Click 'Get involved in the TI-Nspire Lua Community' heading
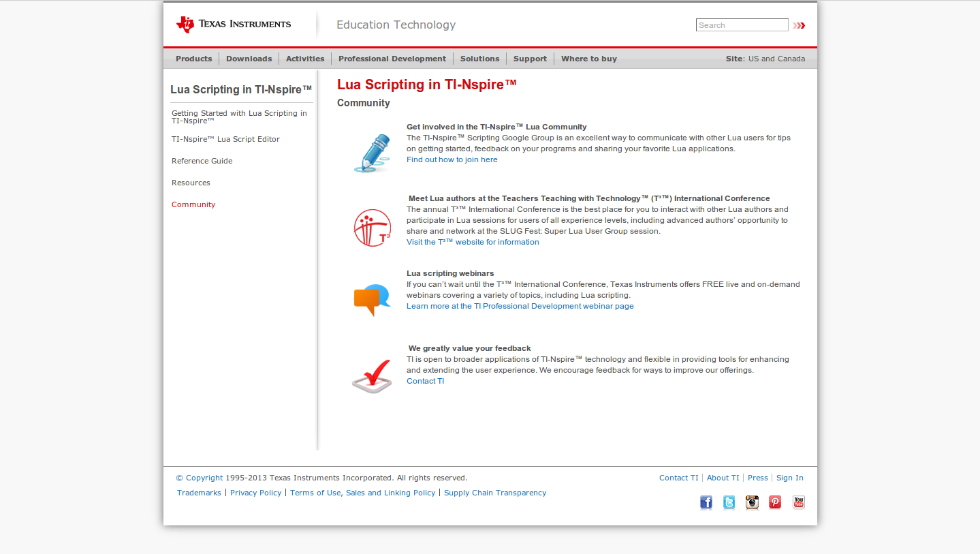The width and height of the screenshot is (980, 554). point(496,127)
